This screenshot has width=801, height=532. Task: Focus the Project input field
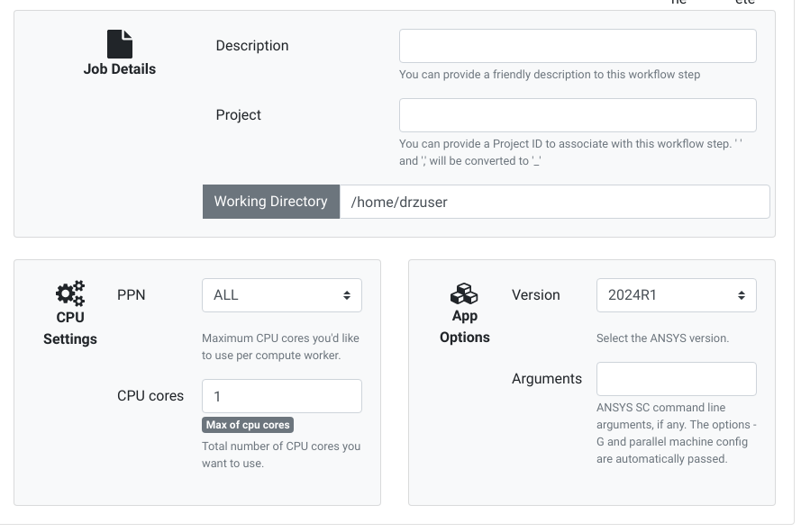point(578,115)
